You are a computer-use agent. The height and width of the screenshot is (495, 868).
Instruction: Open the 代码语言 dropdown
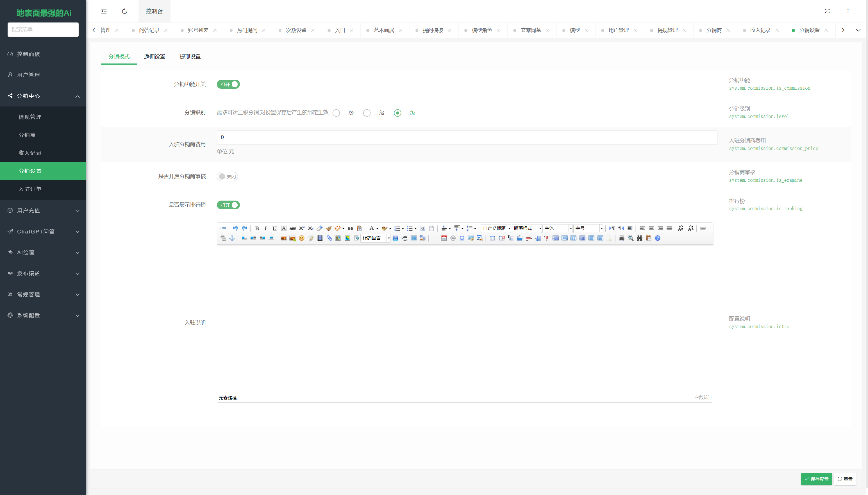point(376,238)
